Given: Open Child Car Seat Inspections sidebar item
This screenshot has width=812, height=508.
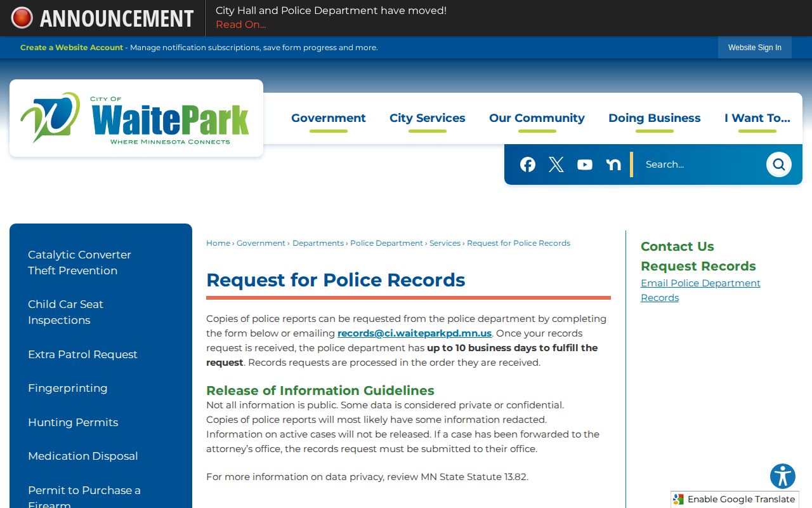Looking at the screenshot, I should point(65,312).
